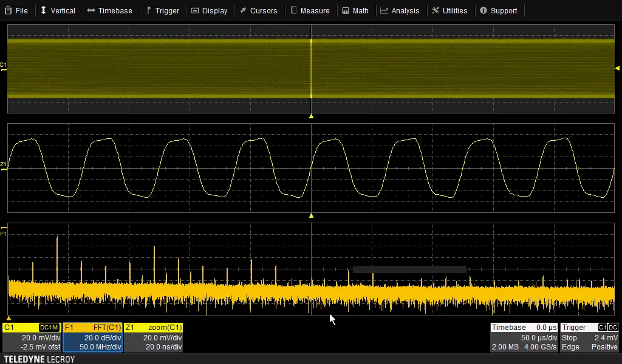
Task: Open the Vertical menu
Action: coord(58,10)
